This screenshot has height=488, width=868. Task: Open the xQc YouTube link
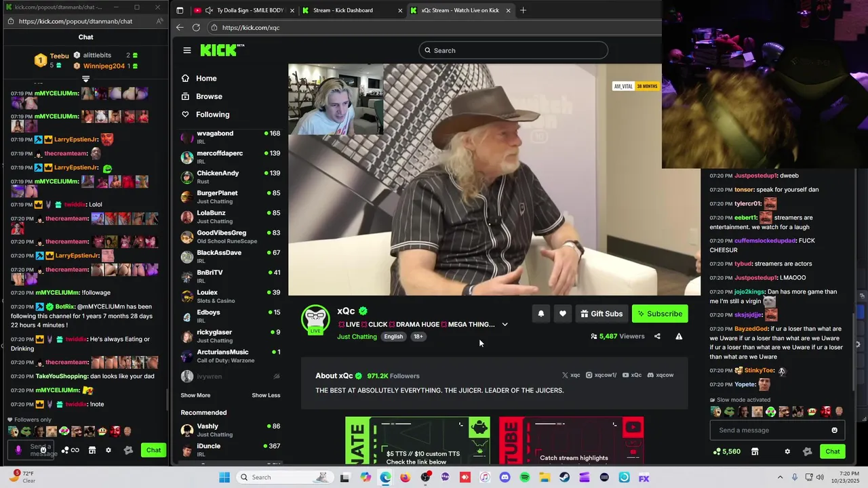click(x=632, y=375)
